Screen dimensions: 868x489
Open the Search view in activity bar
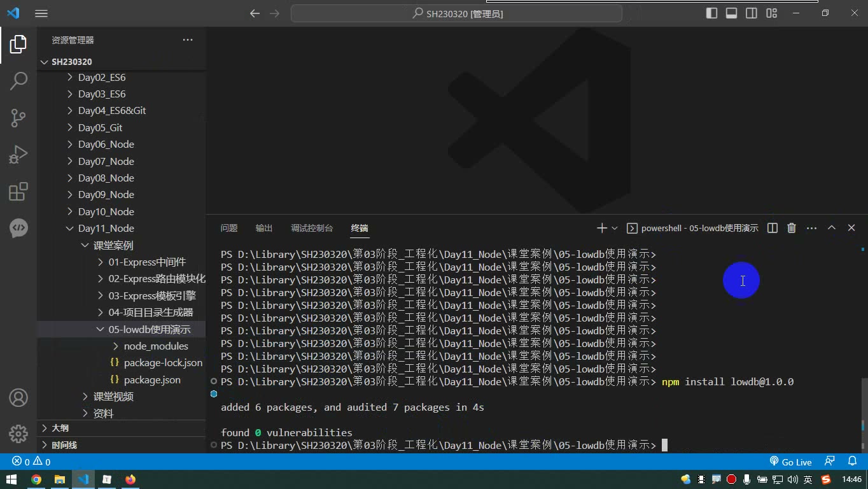click(x=18, y=81)
